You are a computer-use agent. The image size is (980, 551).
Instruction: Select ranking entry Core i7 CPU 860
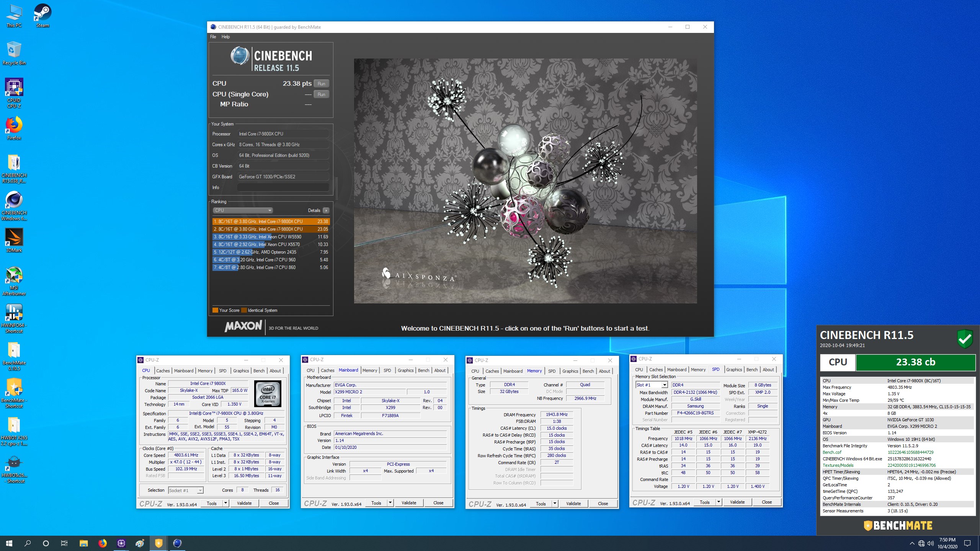pyautogui.click(x=271, y=267)
